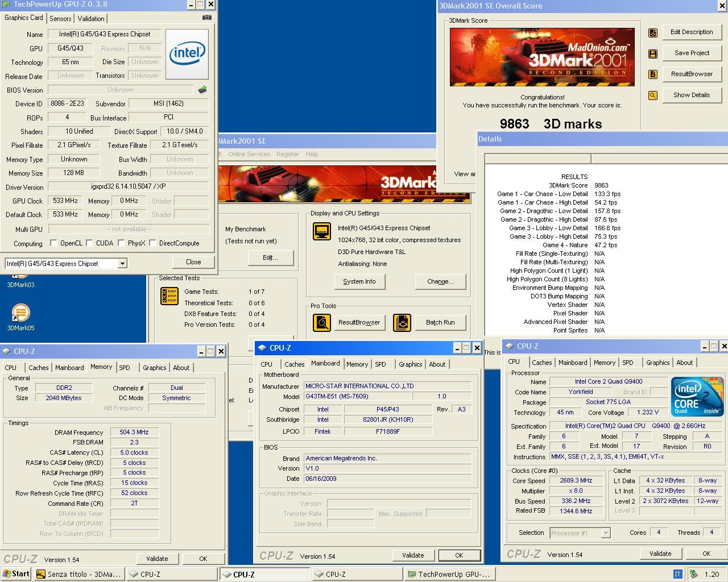Enable the CUDA checkbox

coord(90,243)
